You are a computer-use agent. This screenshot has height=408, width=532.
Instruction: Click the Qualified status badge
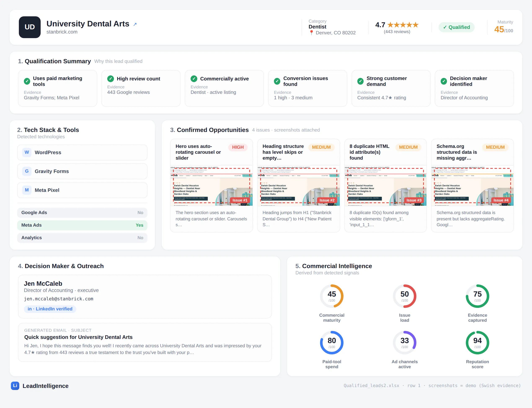click(x=456, y=27)
